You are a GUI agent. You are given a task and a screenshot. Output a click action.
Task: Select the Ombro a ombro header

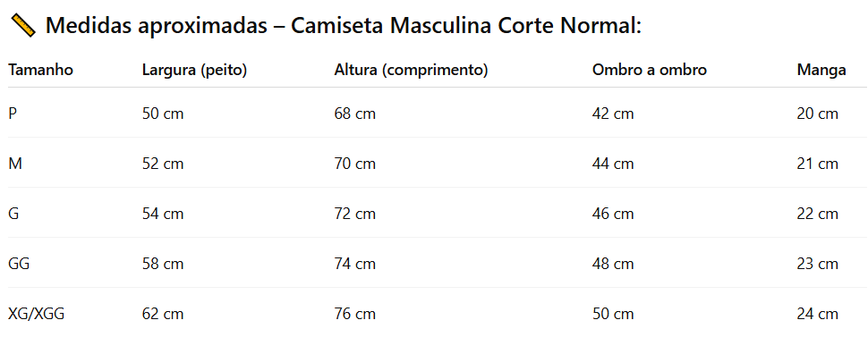point(650,71)
